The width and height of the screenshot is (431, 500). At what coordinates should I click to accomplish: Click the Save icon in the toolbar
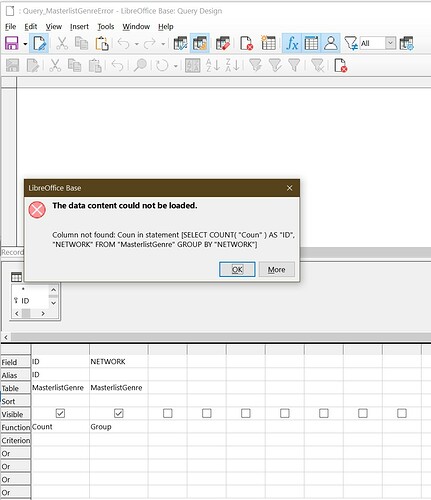(12, 43)
